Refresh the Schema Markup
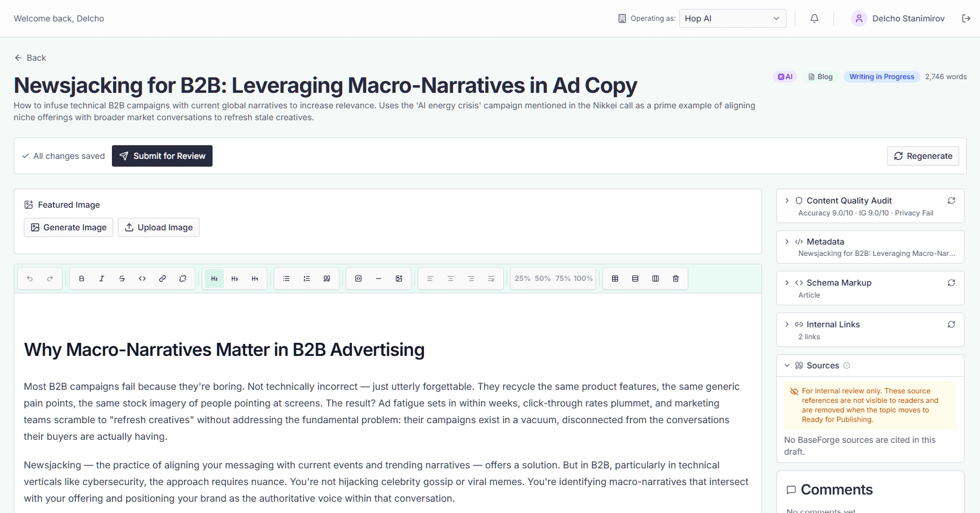This screenshot has height=513, width=980. coord(951,283)
